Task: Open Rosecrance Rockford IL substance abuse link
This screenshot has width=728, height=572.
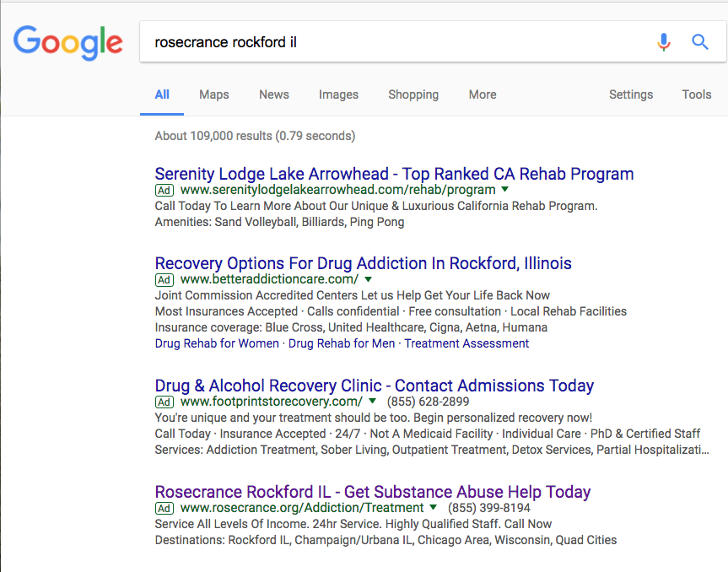Action: [x=373, y=492]
